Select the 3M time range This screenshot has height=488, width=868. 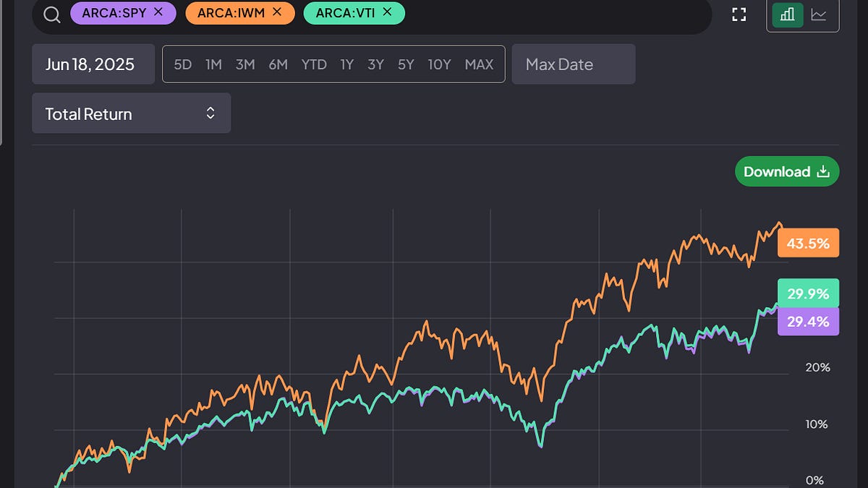[245, 64]
